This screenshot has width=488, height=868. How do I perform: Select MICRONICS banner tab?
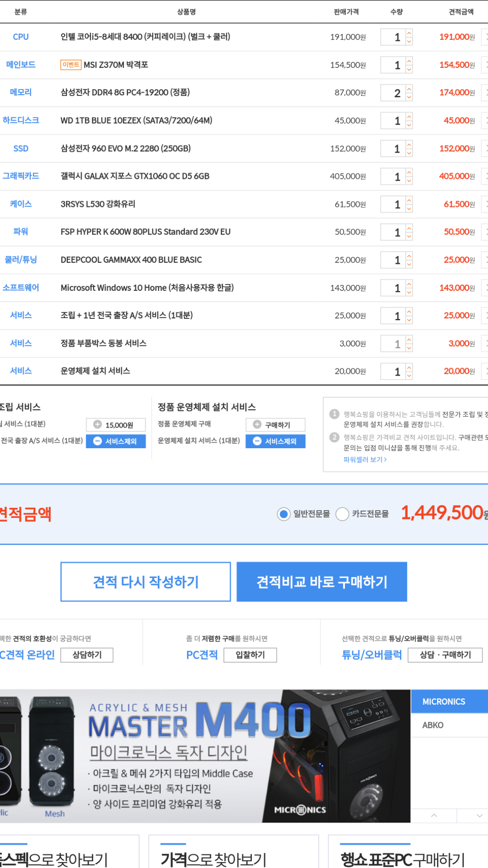coord(449,701)
